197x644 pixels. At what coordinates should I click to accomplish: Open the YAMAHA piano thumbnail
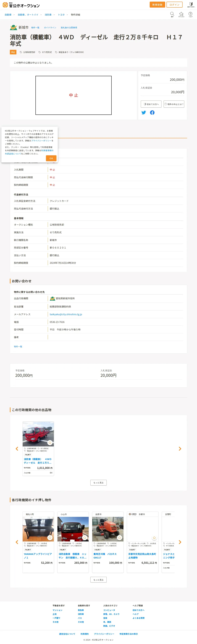38,529
